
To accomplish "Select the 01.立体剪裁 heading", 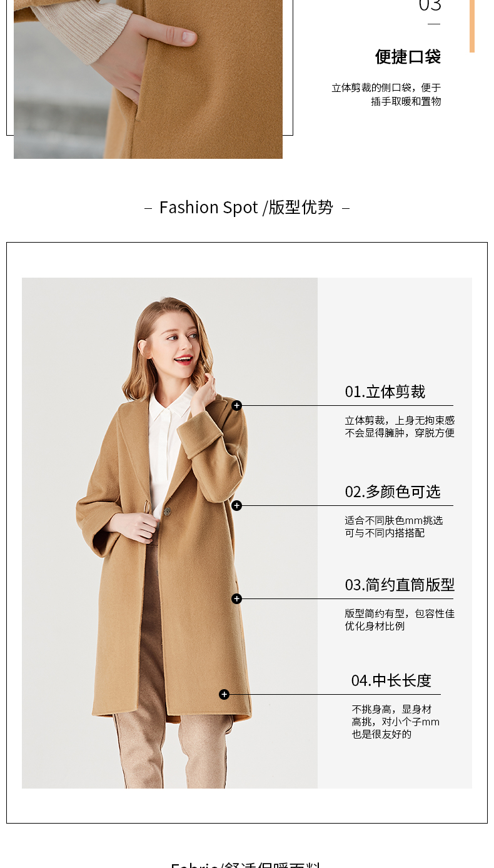I will click(385, 392).
